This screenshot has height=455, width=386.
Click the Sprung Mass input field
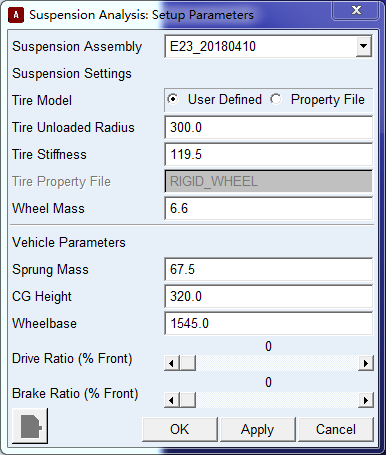(x=269, y=269)
